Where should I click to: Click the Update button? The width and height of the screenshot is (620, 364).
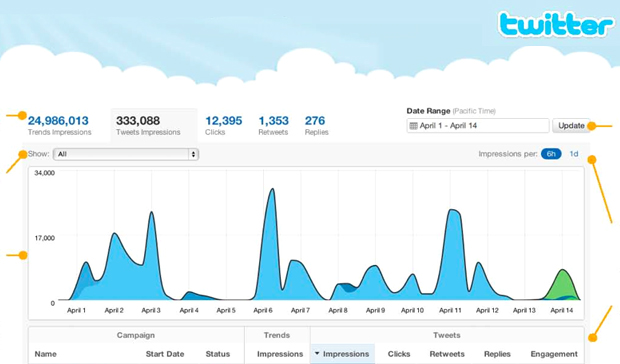click(571, 126)
